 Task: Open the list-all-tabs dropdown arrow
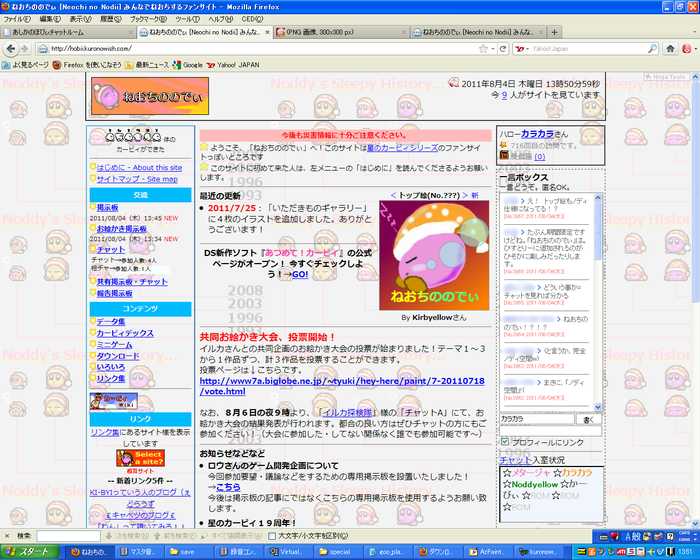coord(695,32)
